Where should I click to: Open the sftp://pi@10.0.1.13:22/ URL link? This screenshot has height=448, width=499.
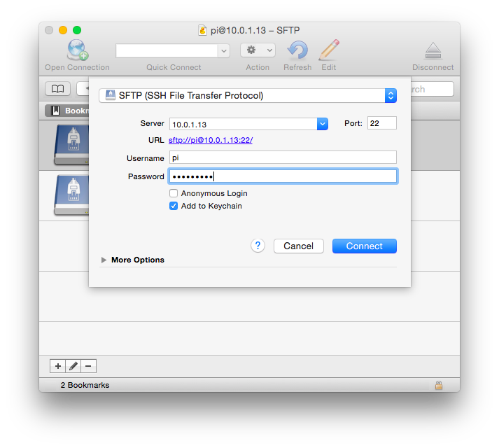pyautogui.click(x=211, y=140)
